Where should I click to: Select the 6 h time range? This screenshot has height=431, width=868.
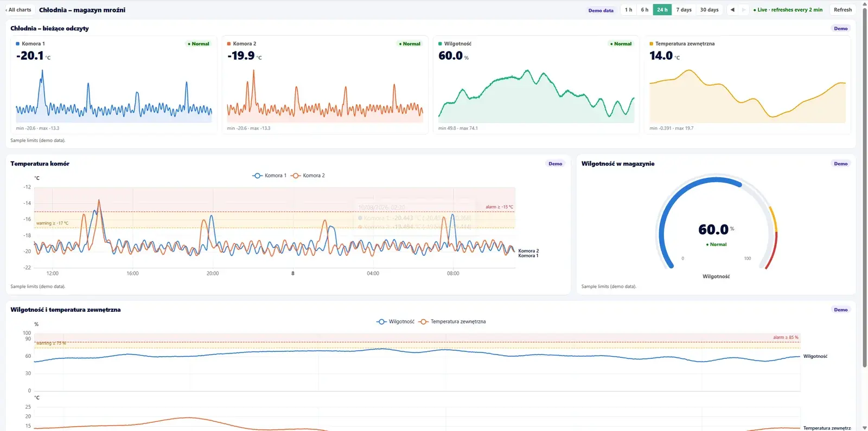pos(644,10)
